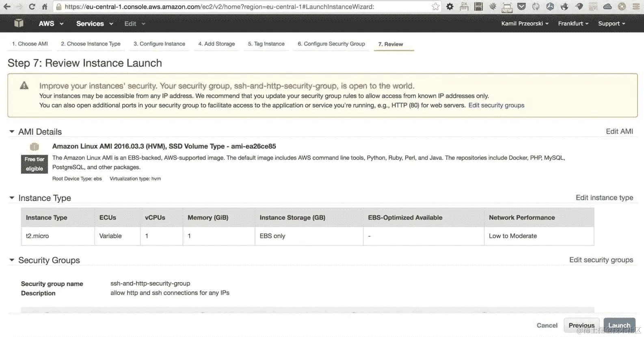
Task: Click the Launch button
Action: point(619,325)
